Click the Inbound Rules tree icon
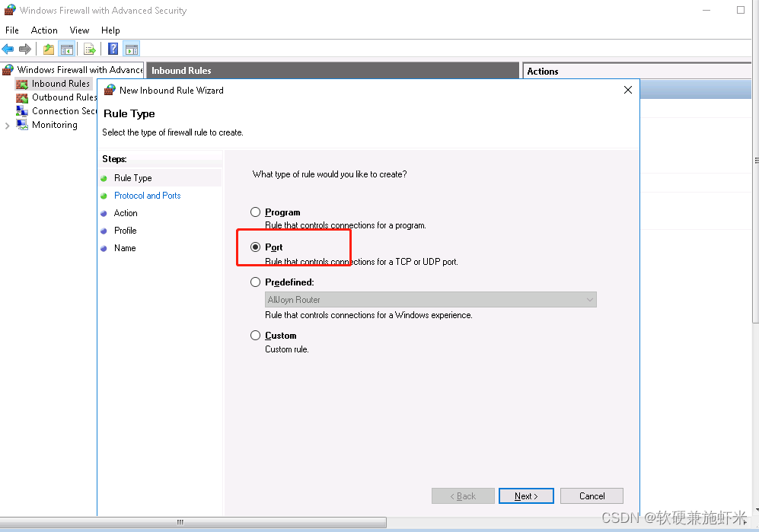Viewport: 759px width, 532px height. [x=22, y=84]
